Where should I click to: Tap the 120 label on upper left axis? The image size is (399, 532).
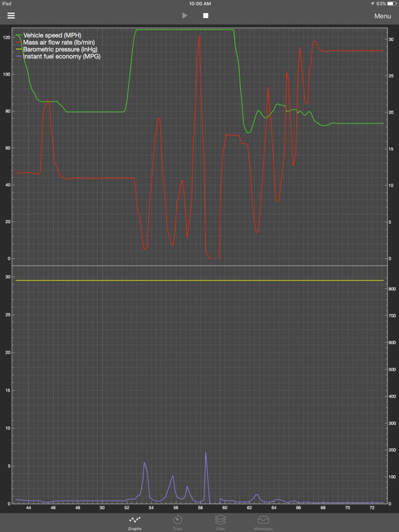(6, 37)
